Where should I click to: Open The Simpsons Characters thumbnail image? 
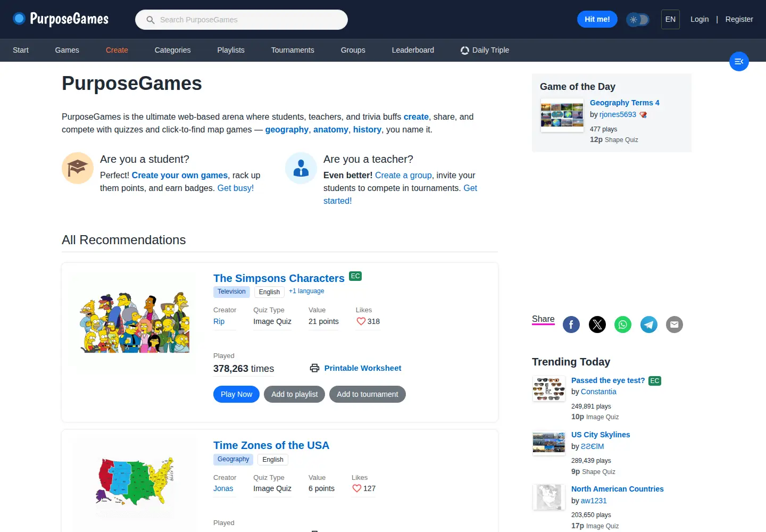pos(135,322)
